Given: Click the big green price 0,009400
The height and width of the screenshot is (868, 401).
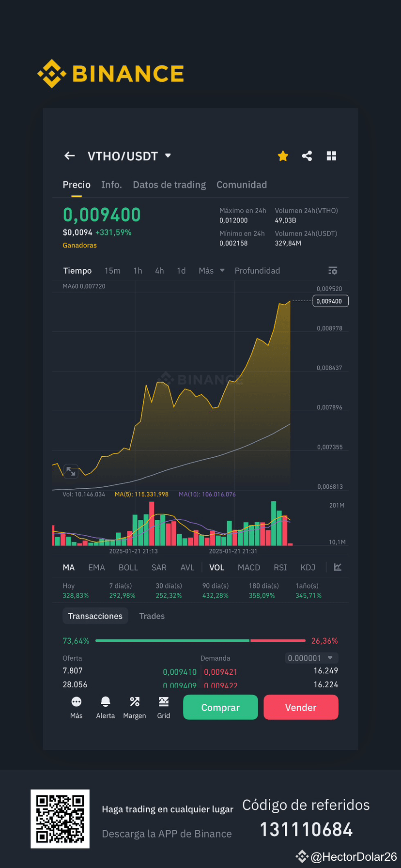Looking at the screenshot, I should click(102, 215).
